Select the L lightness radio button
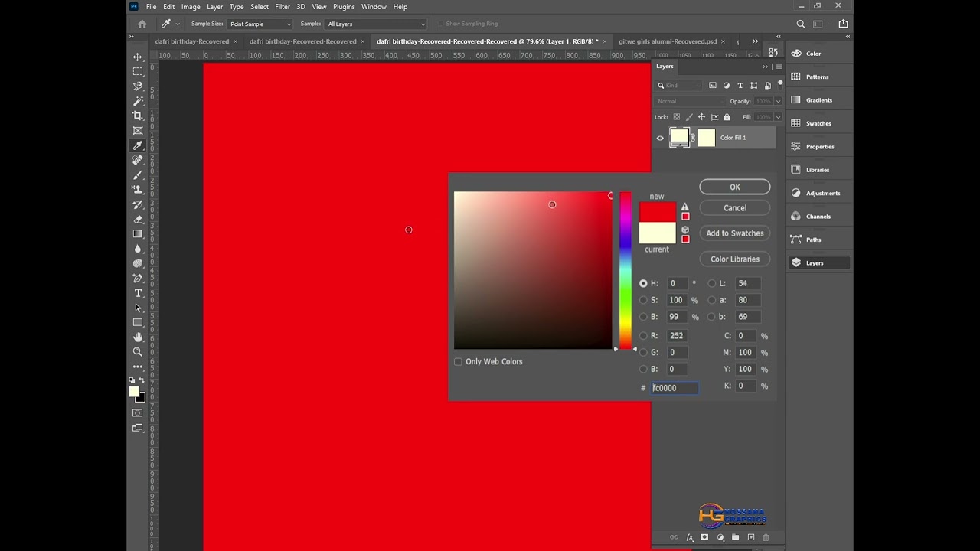 712,283
